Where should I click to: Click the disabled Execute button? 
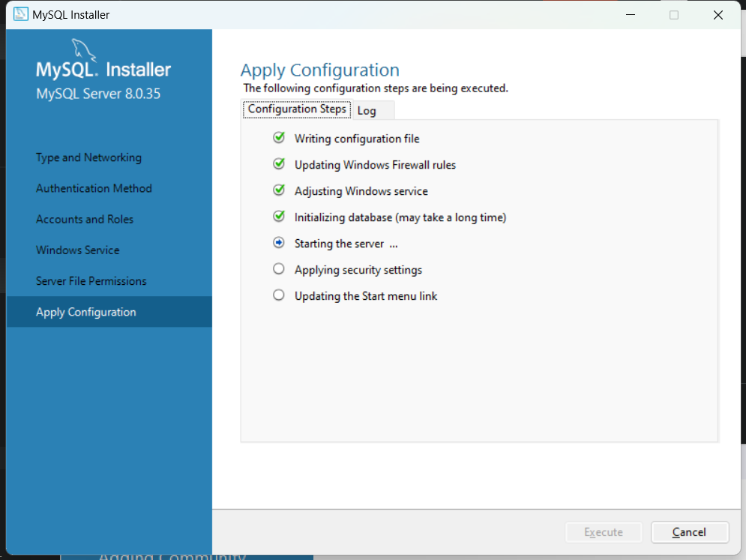[604, 532]
